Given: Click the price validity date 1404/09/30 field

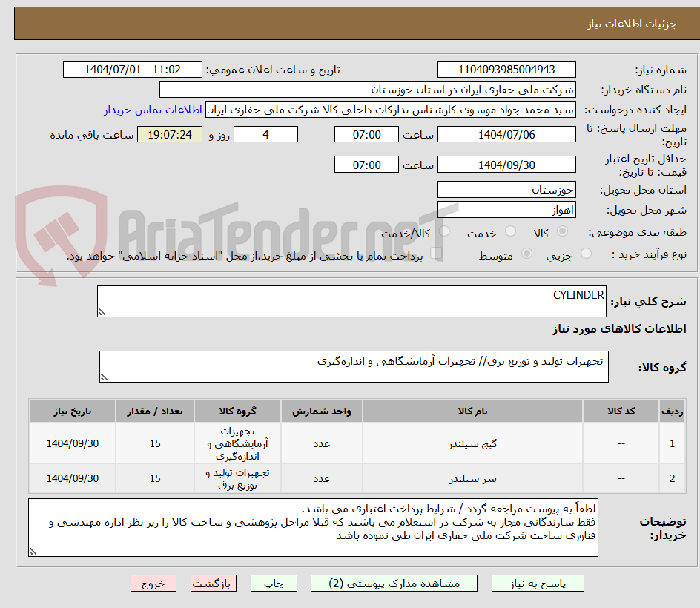Looking at the screenshot, I should (x=506, y=165).
